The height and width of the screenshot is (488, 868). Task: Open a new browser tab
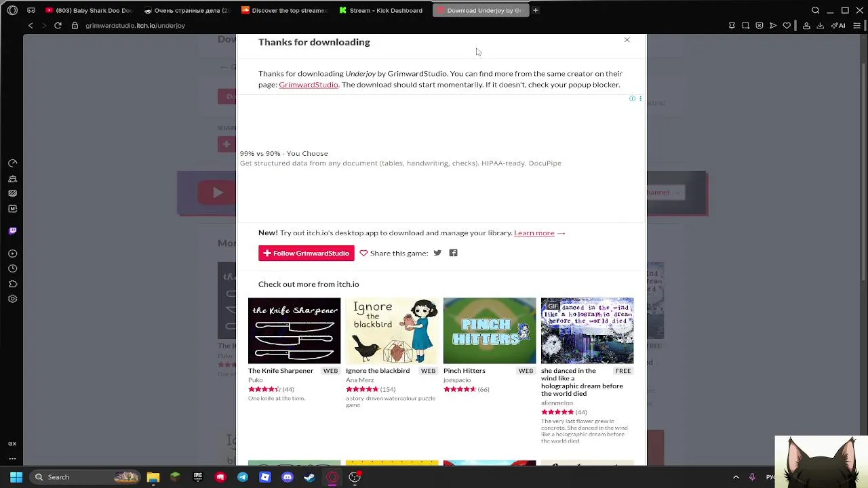[x=535, y=10]
